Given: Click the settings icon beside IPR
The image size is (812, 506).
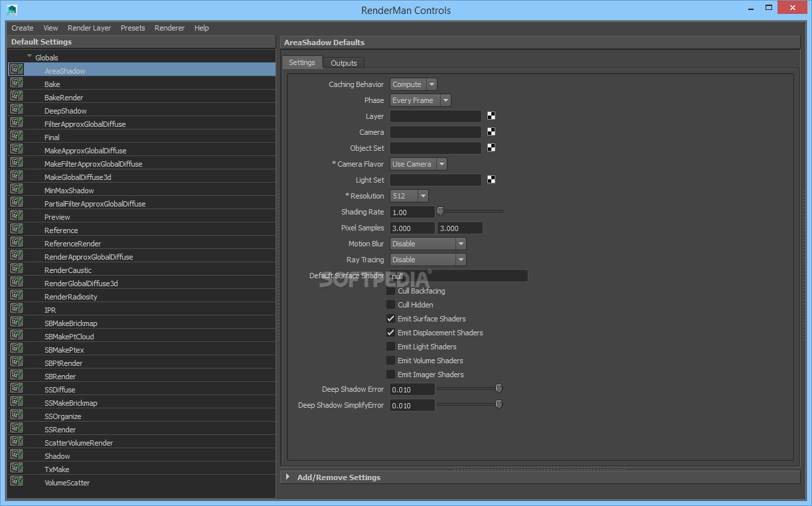Looking at the screenshot, I should (x=17, y=308).
